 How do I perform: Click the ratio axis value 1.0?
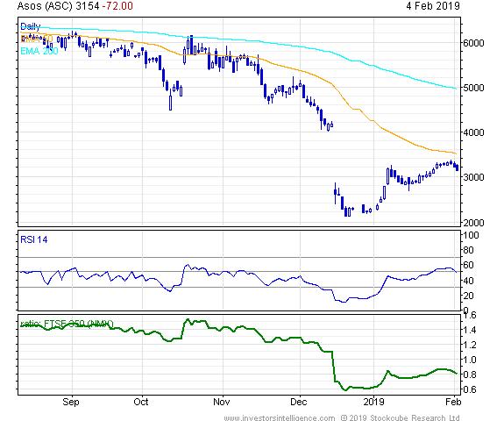(x=469, y=360)
